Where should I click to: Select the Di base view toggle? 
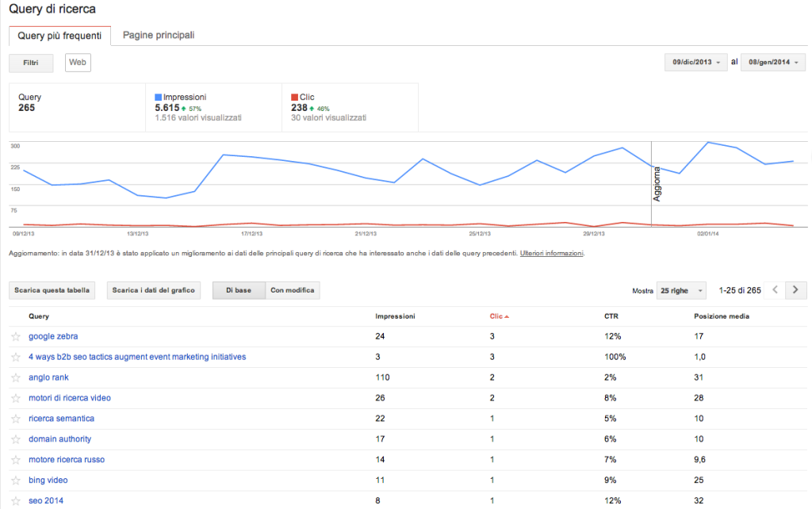pyautogui.click(x=239, y=290)
